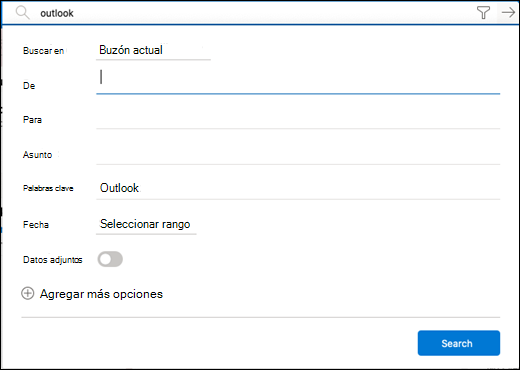Image resolution: width=520 pixels, height=370 pixels.
Task: Toggle the Datos adjuntos switch
Action: click(x=110, y=259)
